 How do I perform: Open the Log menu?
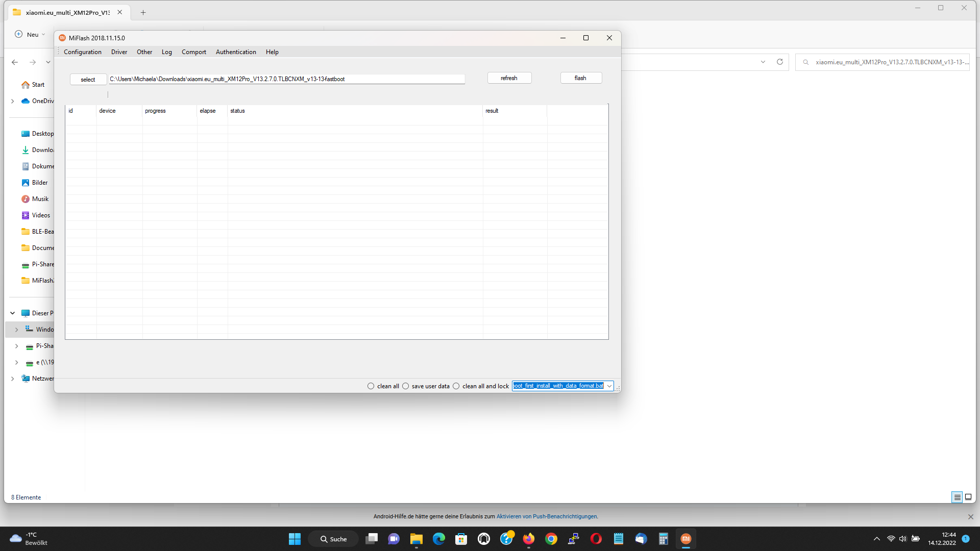[x=167, y=52]
